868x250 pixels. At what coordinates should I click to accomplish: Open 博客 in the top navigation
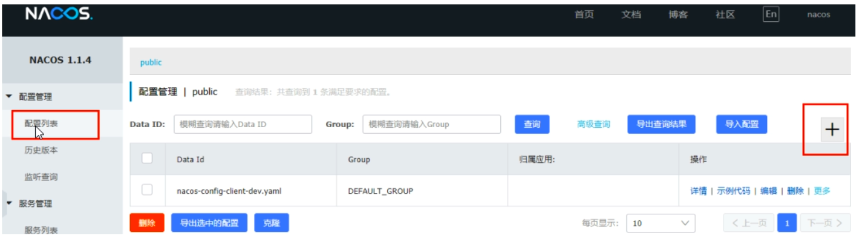coord(679,15)
